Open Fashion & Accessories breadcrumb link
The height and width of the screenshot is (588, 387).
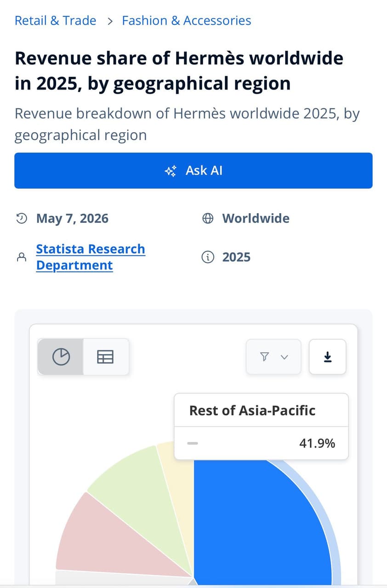click(187, 21)
